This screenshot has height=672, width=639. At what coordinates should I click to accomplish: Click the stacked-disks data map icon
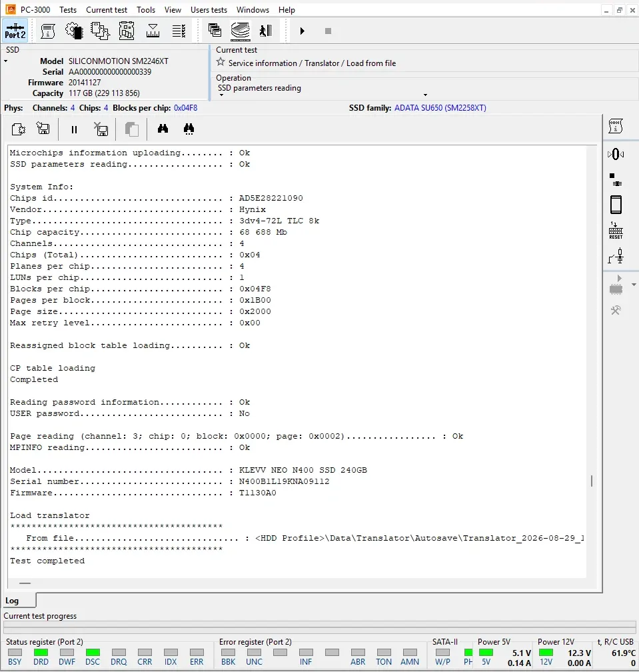pos(241,31)
